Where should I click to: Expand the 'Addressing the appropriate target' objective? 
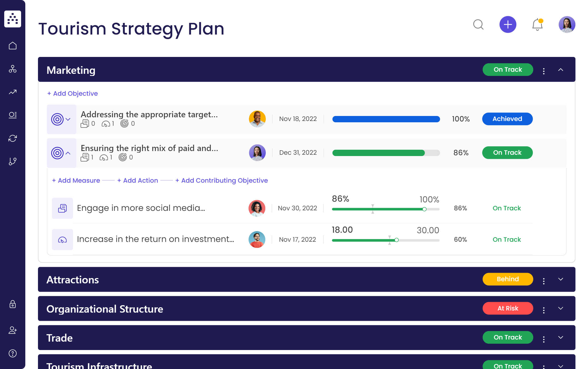click(68, 119)
